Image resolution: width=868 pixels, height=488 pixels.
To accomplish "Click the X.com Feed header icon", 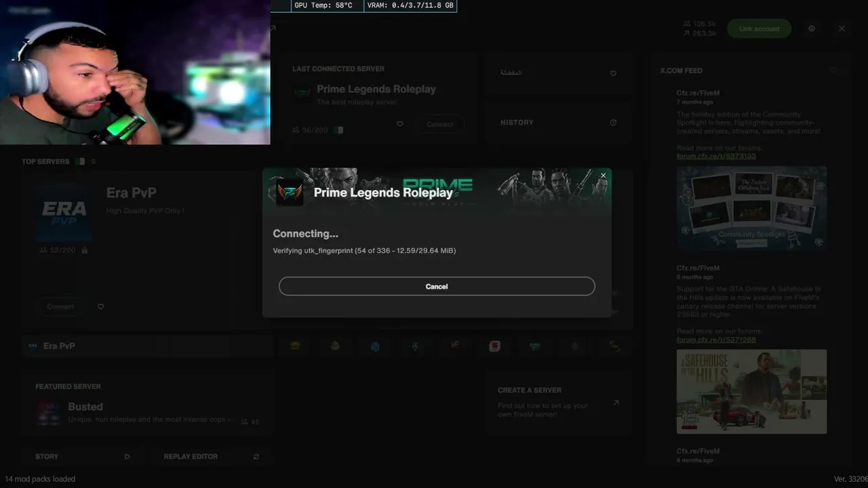I will (x=833, y=70).
